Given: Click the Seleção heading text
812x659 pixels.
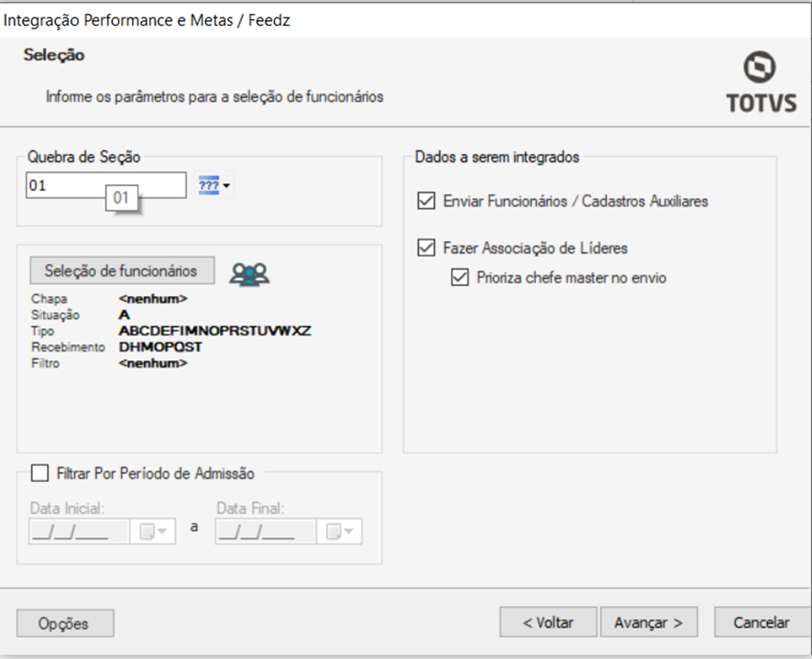Looking at the screenshot, I should 54,55.
